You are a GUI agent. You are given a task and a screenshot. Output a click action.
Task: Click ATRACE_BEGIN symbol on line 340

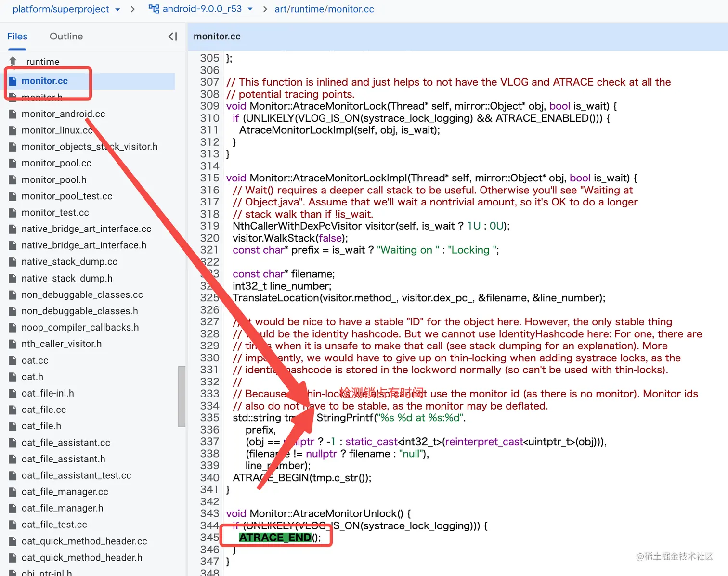pyautogui.click(x=271, y=478)
